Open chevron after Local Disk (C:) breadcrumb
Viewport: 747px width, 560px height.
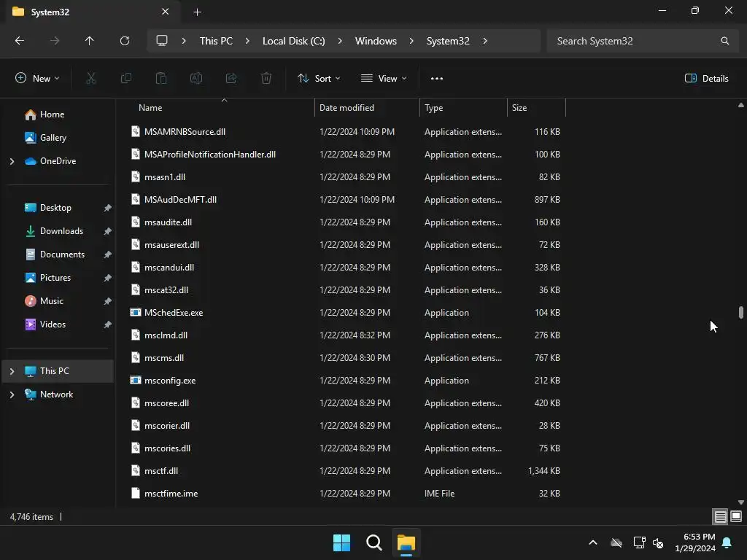coord(340,41)
